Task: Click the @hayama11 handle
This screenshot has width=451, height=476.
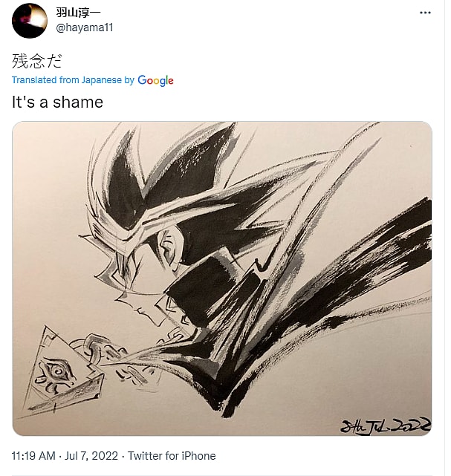Action: 84,27
